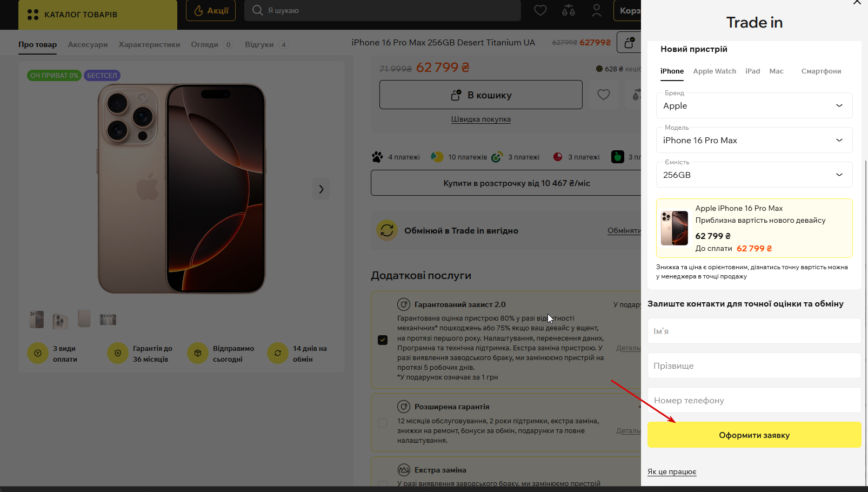Add to cart with В кошику button
Image resolution: width=868 pixels, height=492 pixels.
481,95
